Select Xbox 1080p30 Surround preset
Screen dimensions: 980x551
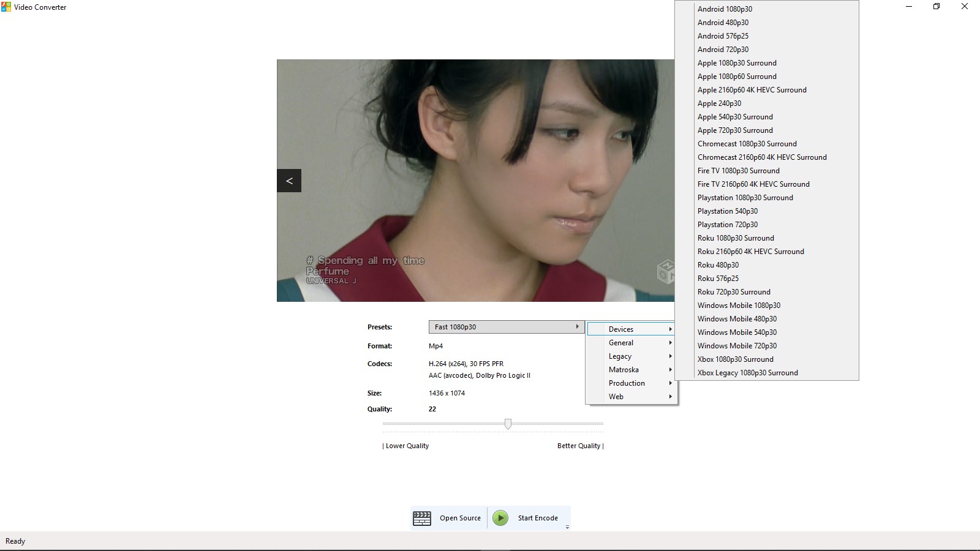pyautogui.click(x=767, y=359)
